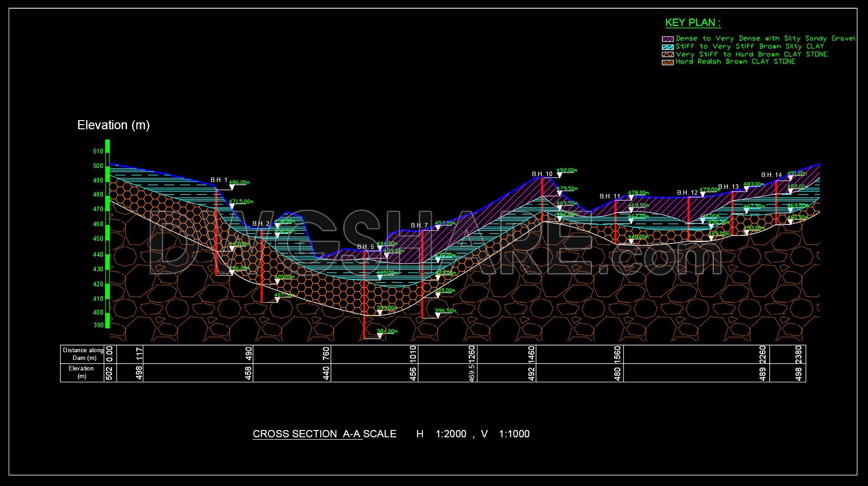Select the B.H. 5 drill marker
The image size is (868, 486).
pyautogui.click(x=365, y=246)
